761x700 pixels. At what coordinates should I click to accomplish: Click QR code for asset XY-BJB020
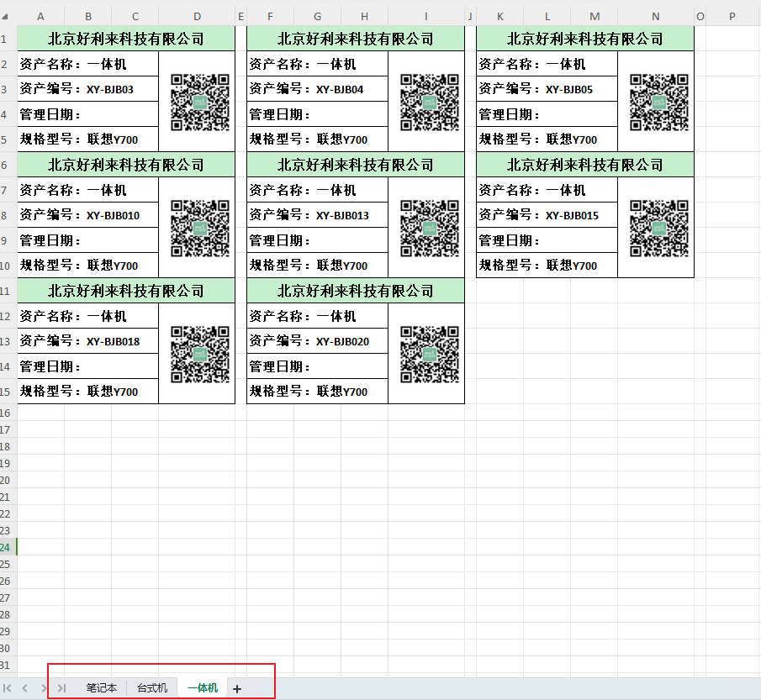pyautogui.click(x=430, y=355)
